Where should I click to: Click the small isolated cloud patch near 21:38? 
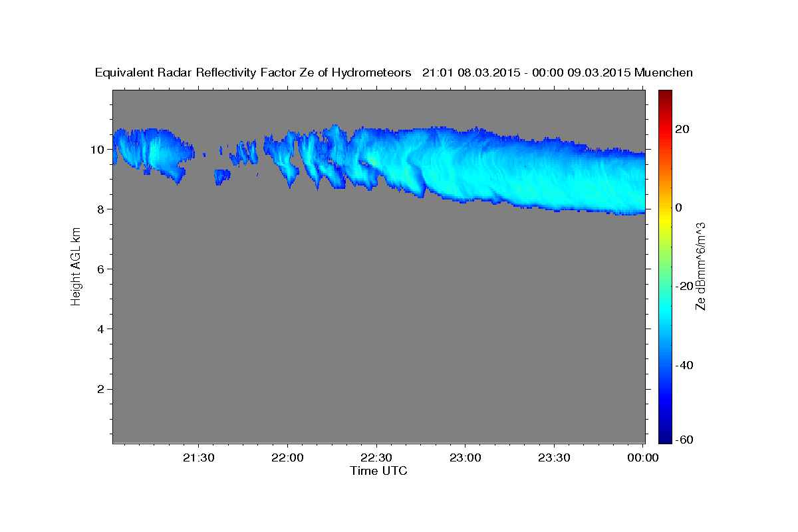click(x=222, y=176)
